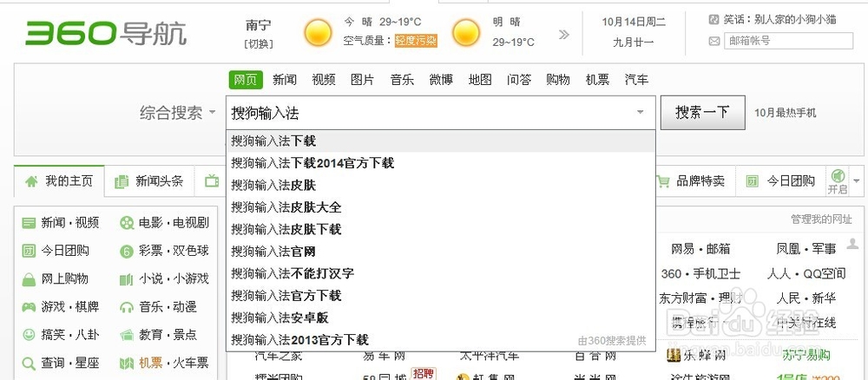Choose suggestion 搜狗输入法皮肤下载
Viewport: 868px width, 380px height.
click(441, 230)
